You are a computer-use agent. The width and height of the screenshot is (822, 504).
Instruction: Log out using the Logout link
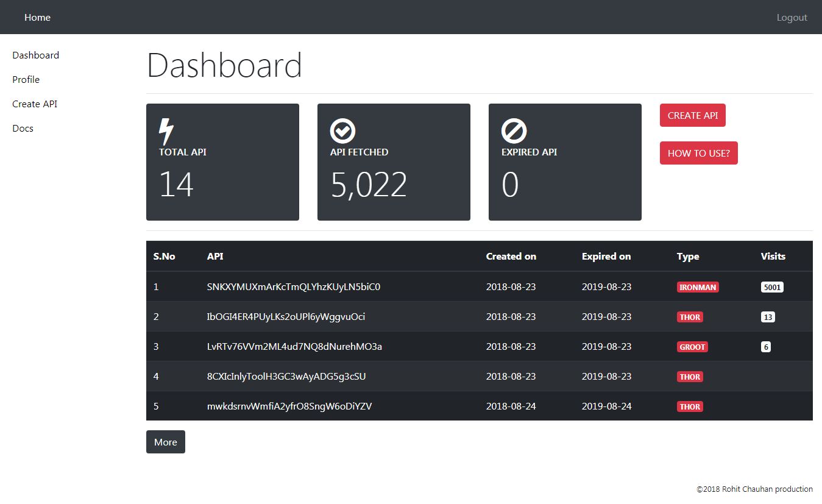[x=792, y=18]
